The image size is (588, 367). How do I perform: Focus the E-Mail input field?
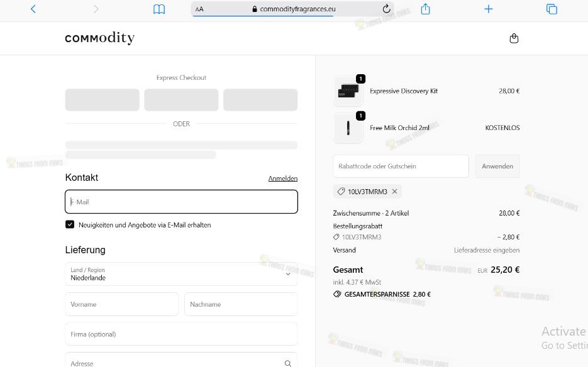[x=182, y=202]
